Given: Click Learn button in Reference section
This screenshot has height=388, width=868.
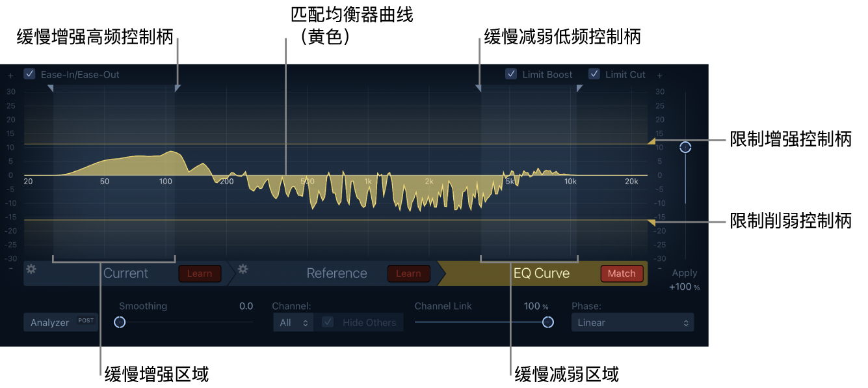Looking at the screenshot, I should [x=408, y=273].
